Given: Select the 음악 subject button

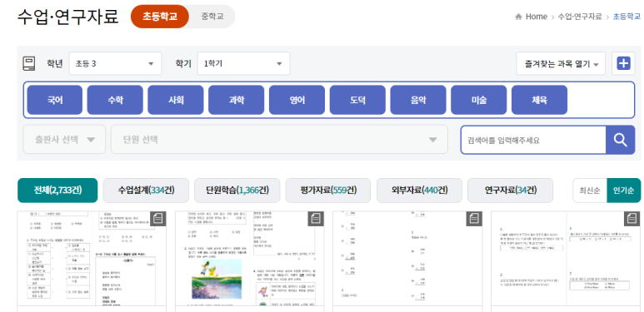Looking at the screenshot, I should [418, 100].
